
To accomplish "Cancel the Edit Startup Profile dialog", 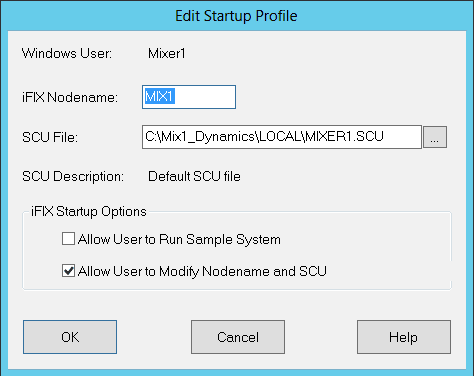I will coord(238,337).
